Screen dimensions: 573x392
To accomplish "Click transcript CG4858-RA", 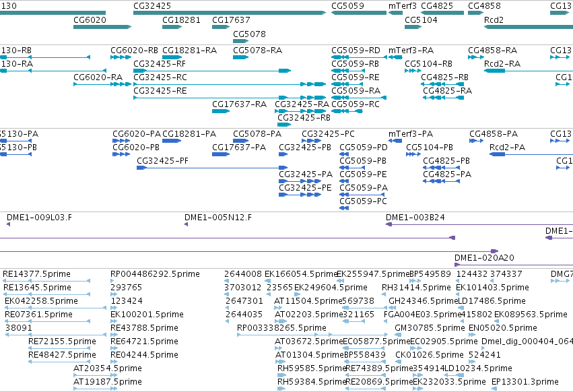I will (x=493, y=51).
